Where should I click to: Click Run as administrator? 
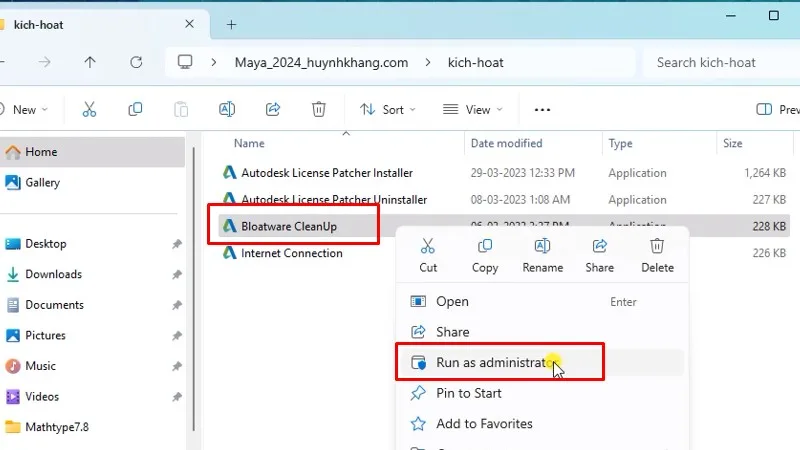point(540,363)
